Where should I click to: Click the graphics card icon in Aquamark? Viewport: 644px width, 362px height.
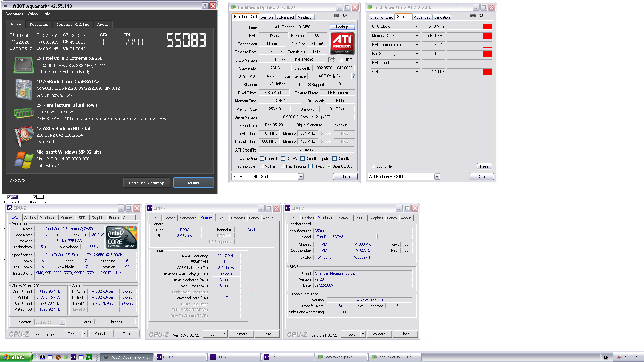coord(23,136)
